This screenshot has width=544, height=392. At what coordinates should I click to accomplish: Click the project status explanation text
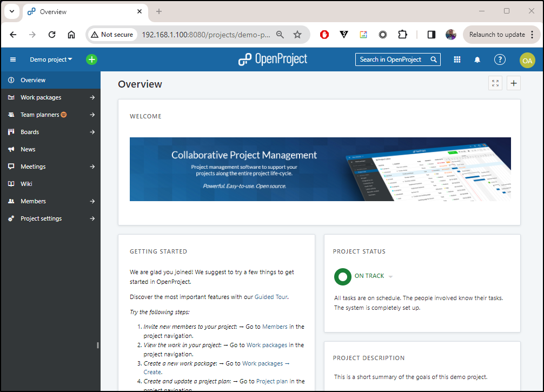(x=419, y=303)
